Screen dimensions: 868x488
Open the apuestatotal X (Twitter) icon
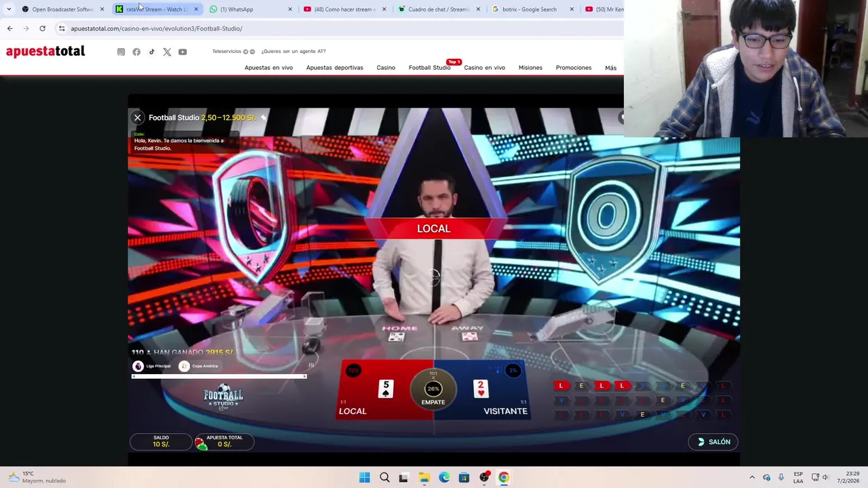tap(167, 52)
